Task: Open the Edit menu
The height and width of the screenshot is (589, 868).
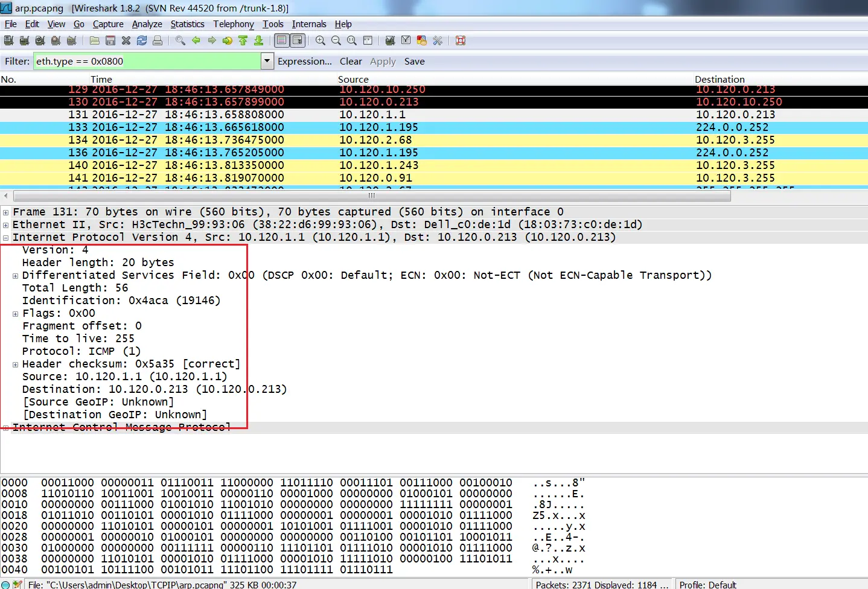Action: click(32, 24)
